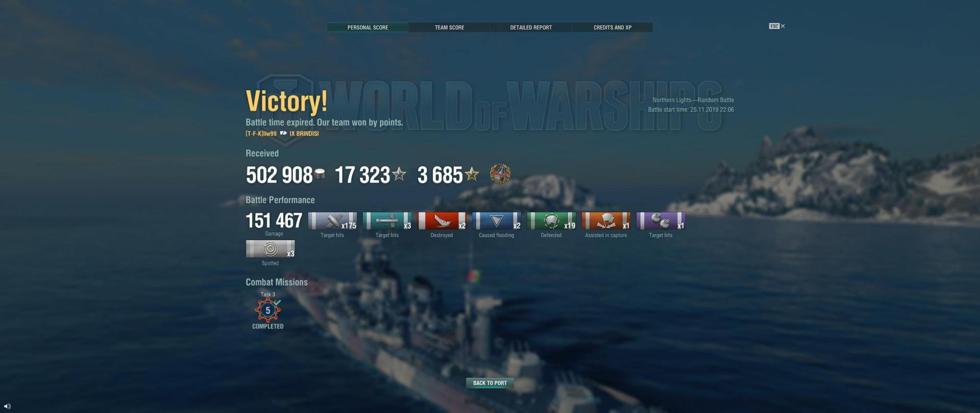Screen dimensions: 980x413
Task: Switch to the Team Score tab
Action: click(449, 28)
